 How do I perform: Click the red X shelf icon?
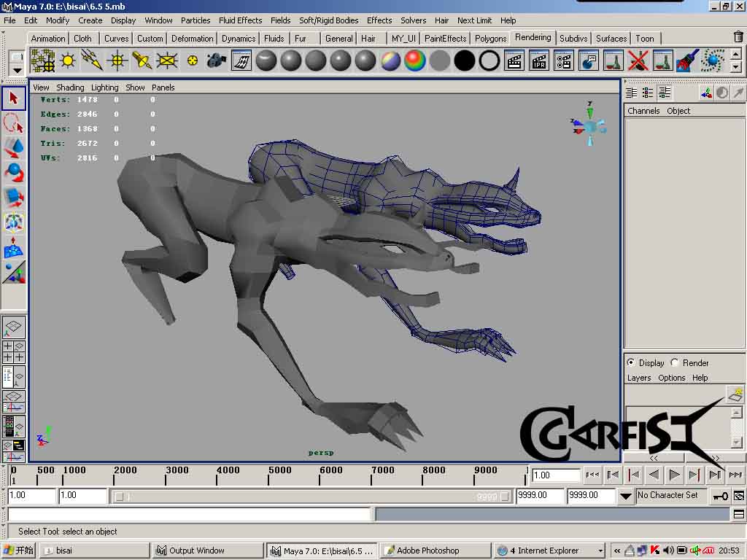coord(638,61)
